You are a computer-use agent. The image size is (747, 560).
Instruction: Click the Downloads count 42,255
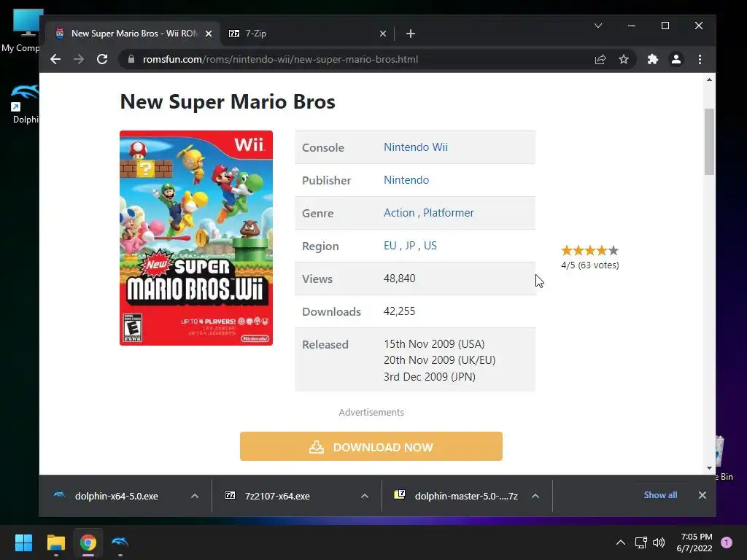pyautogui.click(x=399, y=311)
